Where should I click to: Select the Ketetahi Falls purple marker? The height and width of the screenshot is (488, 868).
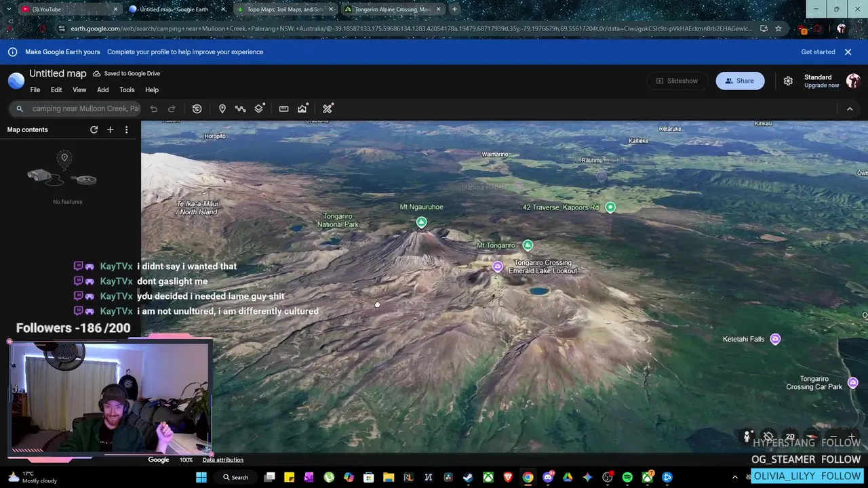775,339
